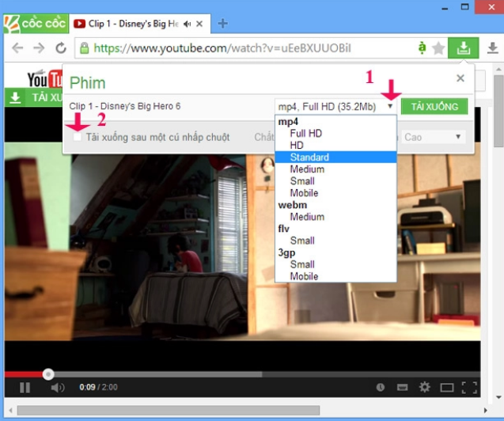This screenshot has width=504, height=421.
Task: Enter fullscreen video mode
Action: pos(468,387)
